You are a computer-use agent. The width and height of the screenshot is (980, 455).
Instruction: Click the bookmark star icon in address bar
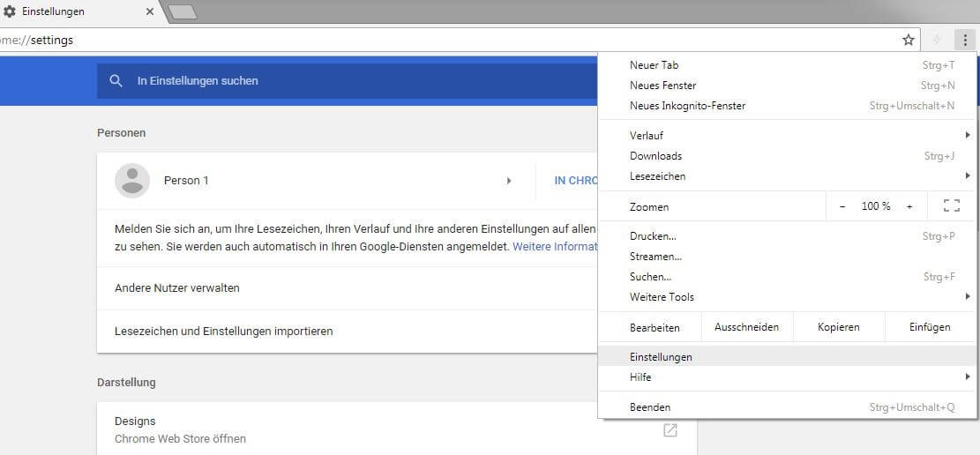909,40
